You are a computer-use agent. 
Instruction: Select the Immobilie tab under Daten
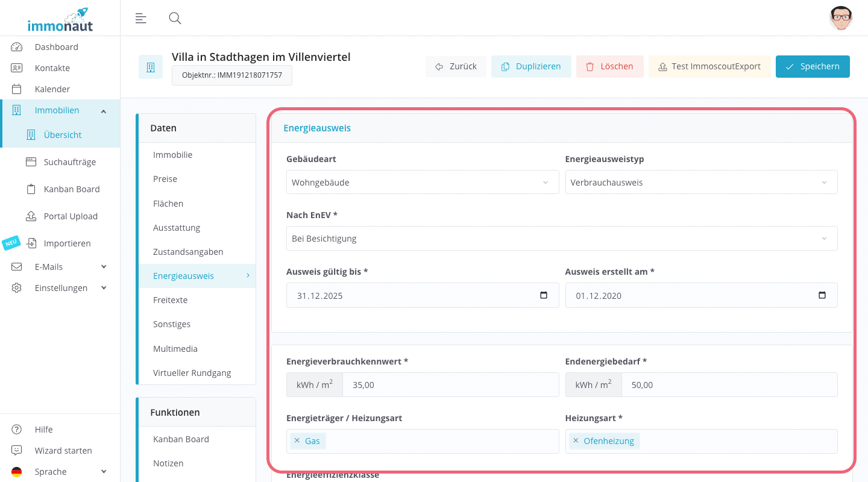click(x=197, y=155)
